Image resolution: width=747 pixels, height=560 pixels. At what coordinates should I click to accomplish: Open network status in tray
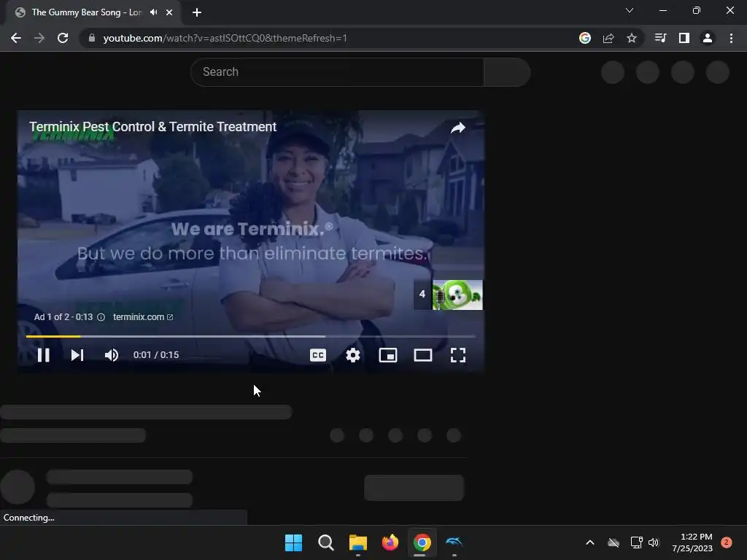pos(636,542)
